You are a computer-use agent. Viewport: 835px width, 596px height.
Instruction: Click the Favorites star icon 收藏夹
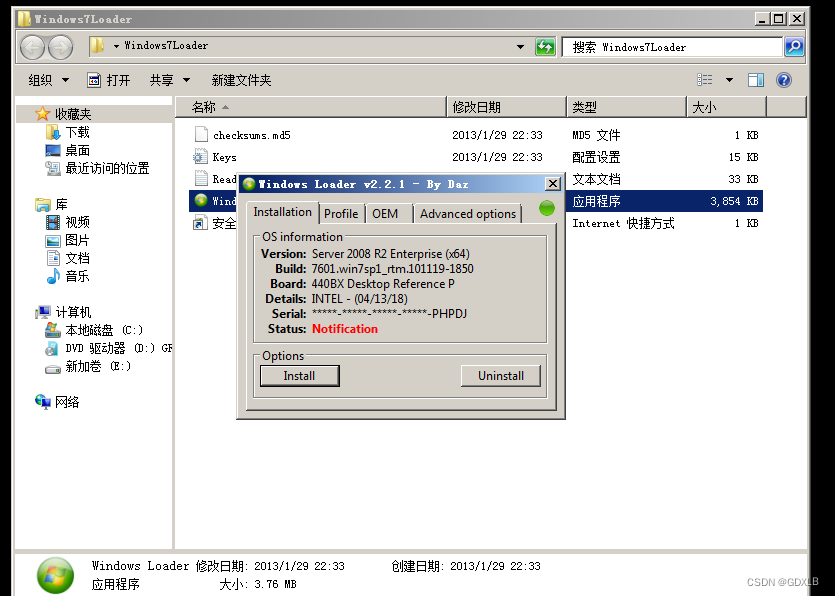[42, 113]
